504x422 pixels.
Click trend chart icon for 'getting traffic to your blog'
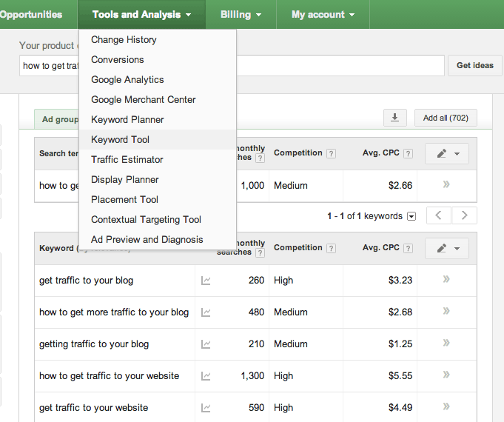coord(206,344)
